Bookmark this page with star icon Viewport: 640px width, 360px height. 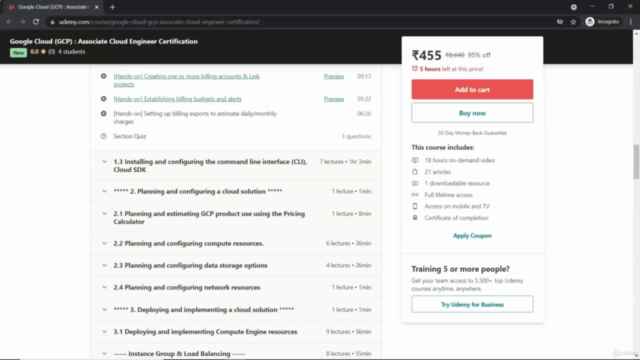point(573,22)
